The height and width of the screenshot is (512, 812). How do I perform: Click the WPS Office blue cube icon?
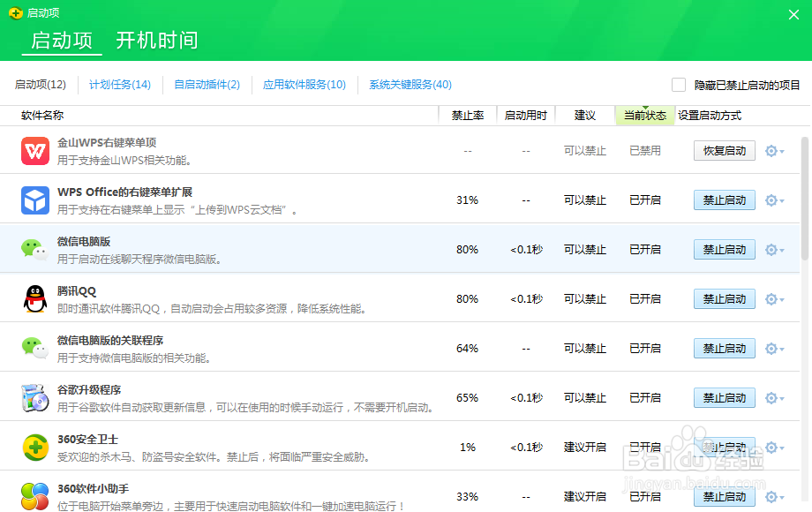pos(35,200)
